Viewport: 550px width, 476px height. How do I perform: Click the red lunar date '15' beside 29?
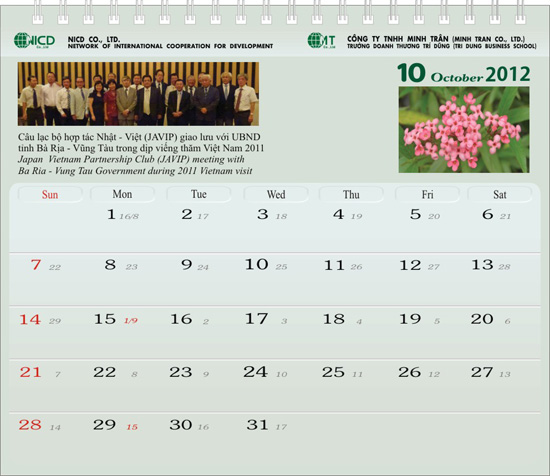132,427
